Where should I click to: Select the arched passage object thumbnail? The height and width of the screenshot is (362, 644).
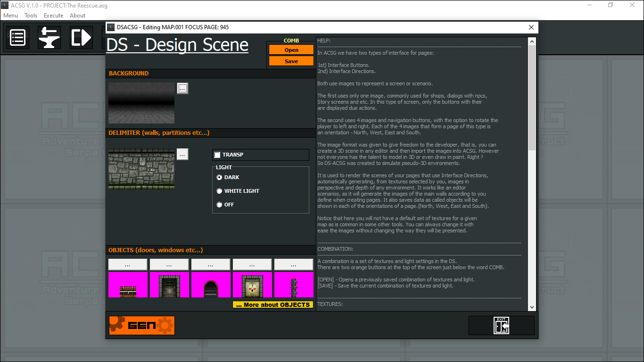click(211, 285)
